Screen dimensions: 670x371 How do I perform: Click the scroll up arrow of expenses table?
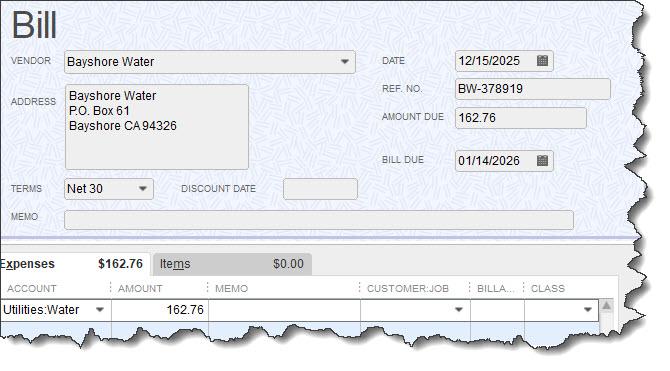[606, 306]
